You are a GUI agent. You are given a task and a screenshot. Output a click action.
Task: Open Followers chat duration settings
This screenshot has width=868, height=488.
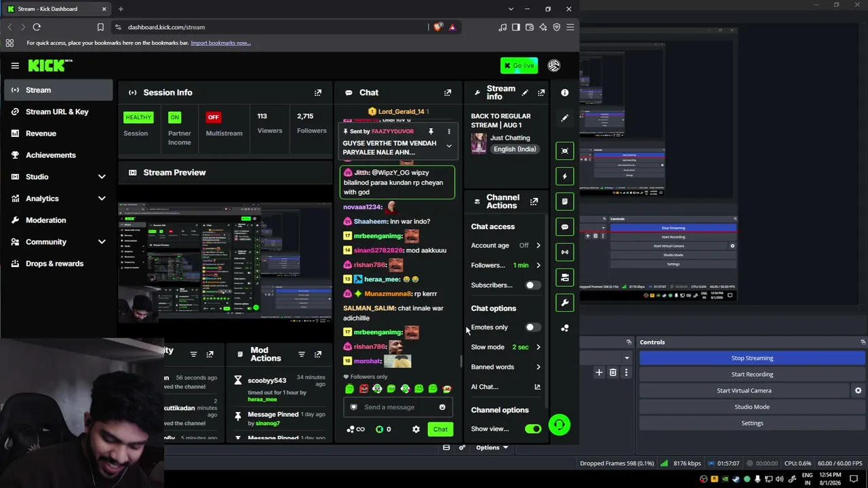click(x=506, y=265)
